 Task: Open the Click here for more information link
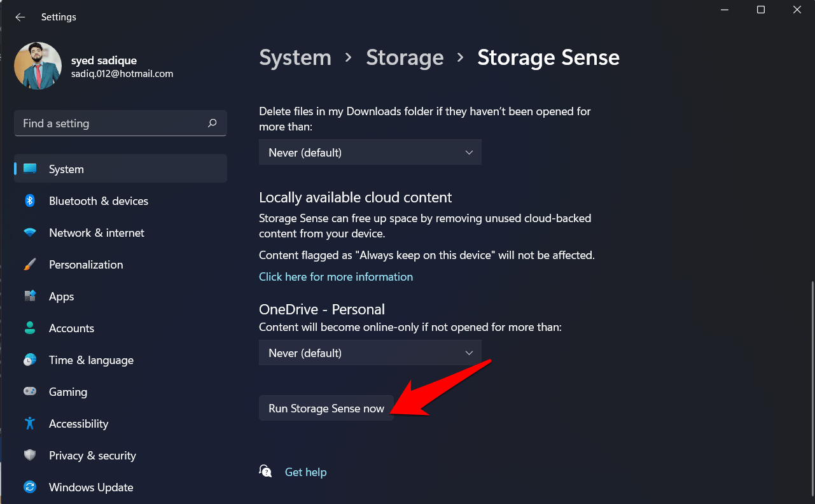[335, 277]
